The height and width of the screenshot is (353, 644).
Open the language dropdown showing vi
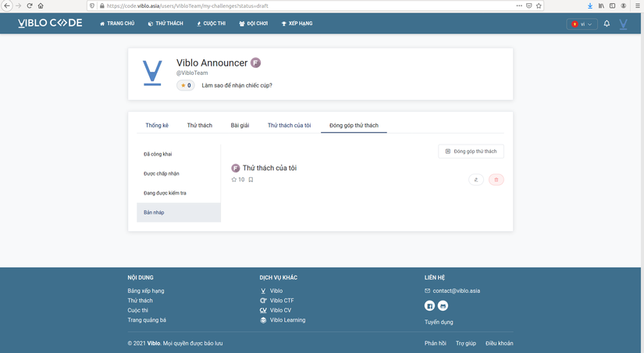click(x=582, y=24)
